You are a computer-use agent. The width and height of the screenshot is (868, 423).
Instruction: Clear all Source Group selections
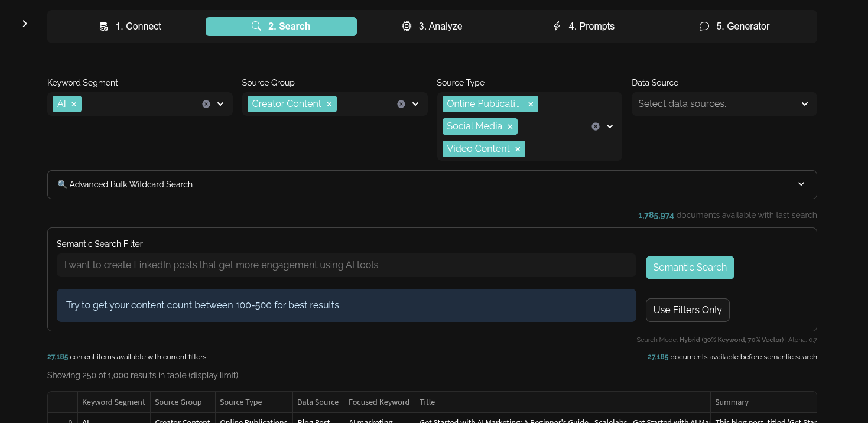click(x=401, y=104)
